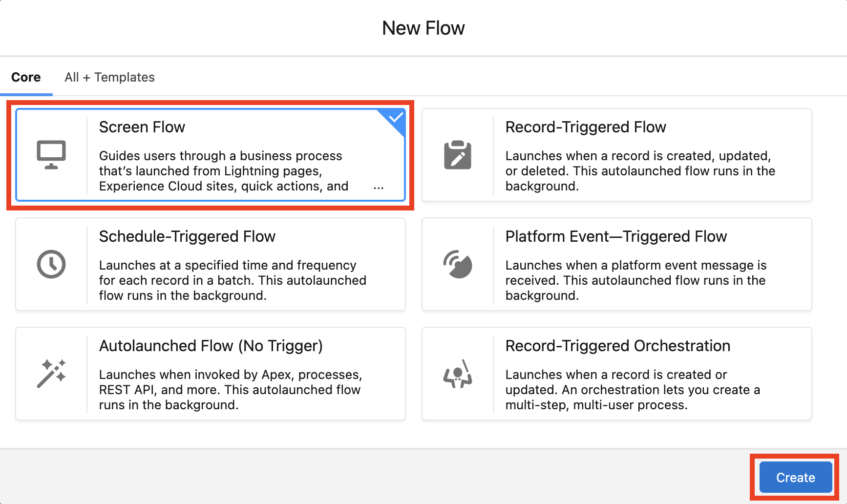Click the Schedule-Triggered Flow description text

[x=233, y=280]
